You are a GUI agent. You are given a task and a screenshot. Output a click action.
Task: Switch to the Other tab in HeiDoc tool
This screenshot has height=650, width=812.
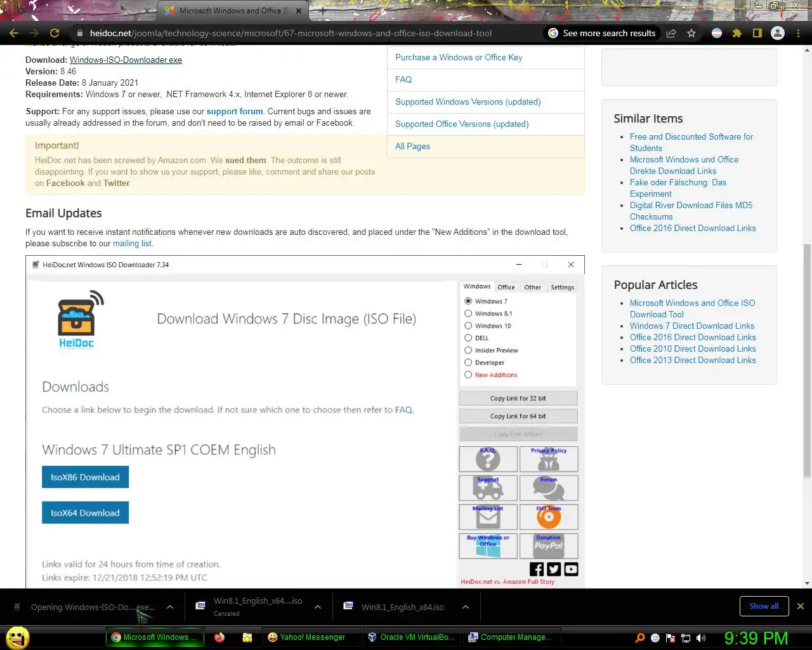[x=532, y=287]
